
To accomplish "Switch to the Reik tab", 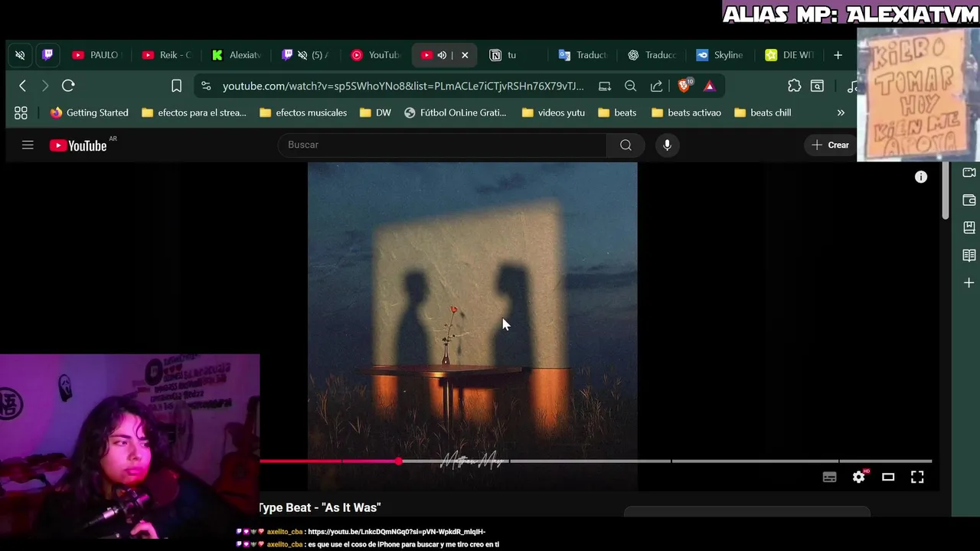I will pos(167,55).
